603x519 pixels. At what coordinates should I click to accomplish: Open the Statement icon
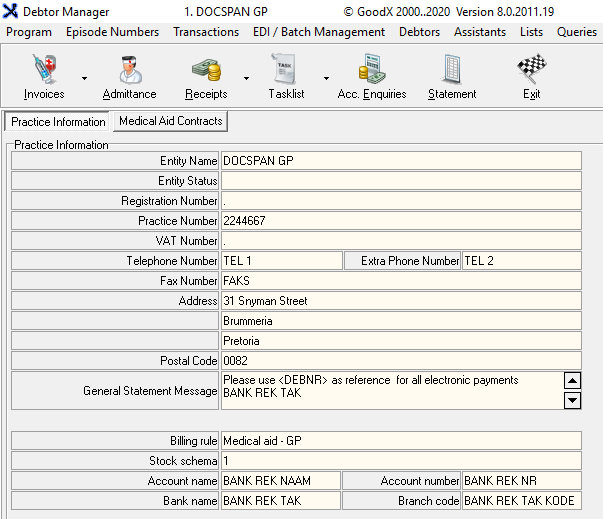(452, 71)
